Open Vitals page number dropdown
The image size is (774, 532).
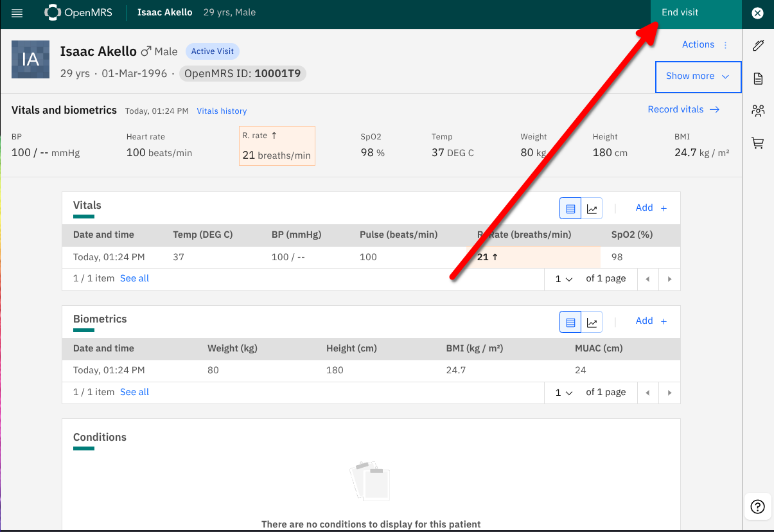[x=564, y=279]
